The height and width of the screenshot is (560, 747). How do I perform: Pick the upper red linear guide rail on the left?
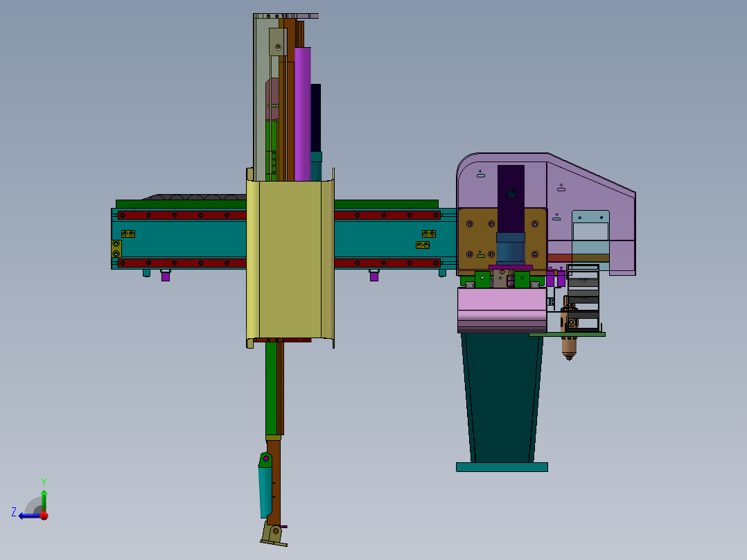coord(182,216)
